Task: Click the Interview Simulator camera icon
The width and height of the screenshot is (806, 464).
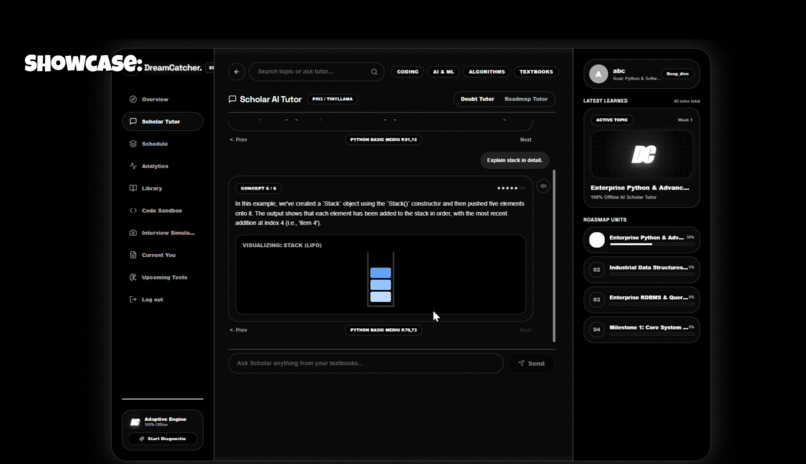Action: click(133, 233)
